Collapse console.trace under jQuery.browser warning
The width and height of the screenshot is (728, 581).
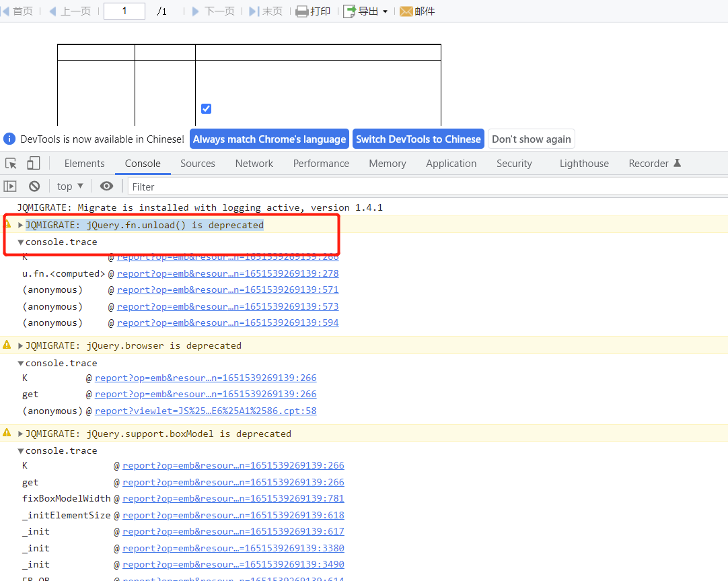click(x=20, y=363)
